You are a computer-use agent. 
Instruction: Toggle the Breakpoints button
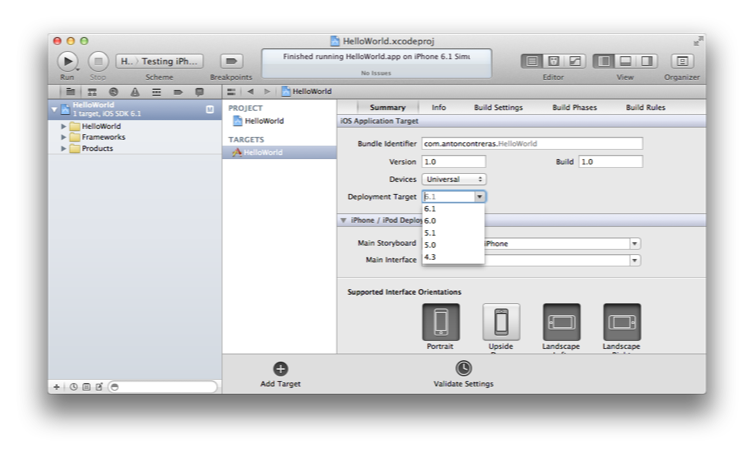tap(231, 61)
